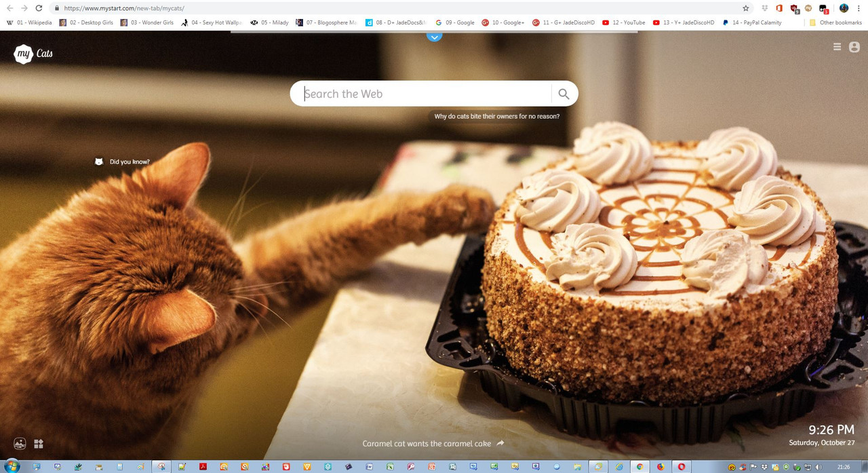Click the cat face icon beside Did you know

[x=99, y=162]
